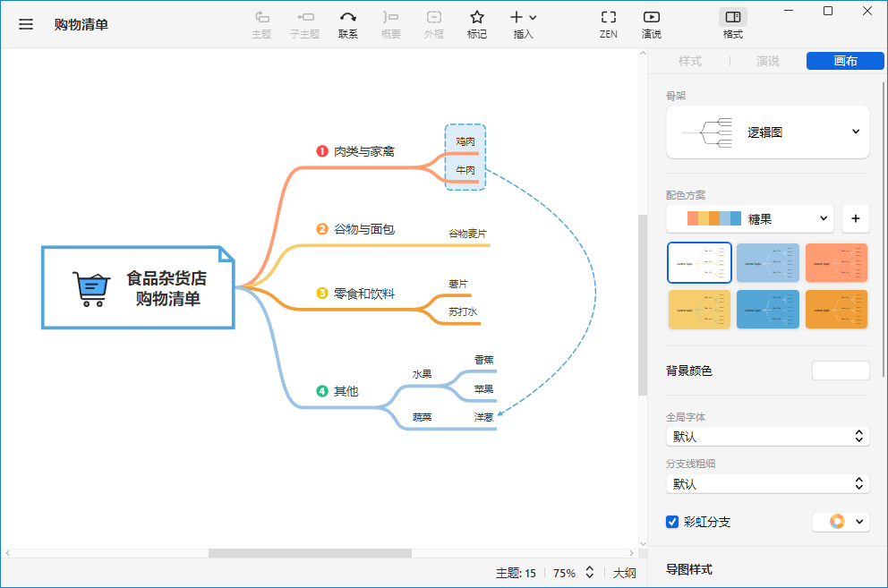Select the 香蕉 subtopic
Image resolution: width=888 pixels, height=588 pixels.
click(x=483, y=360)
